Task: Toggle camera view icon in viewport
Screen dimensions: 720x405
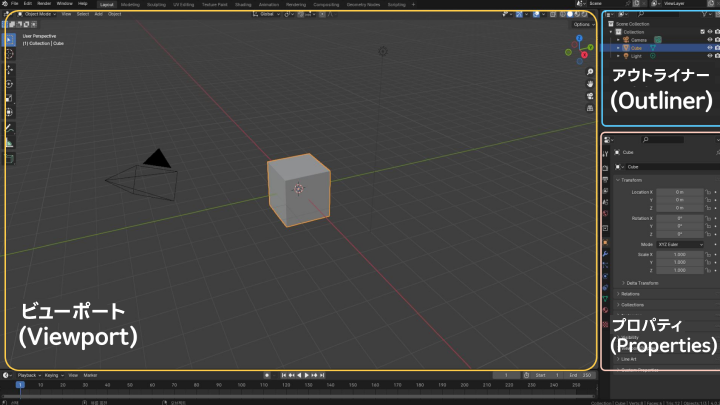Action: (590, 96)
